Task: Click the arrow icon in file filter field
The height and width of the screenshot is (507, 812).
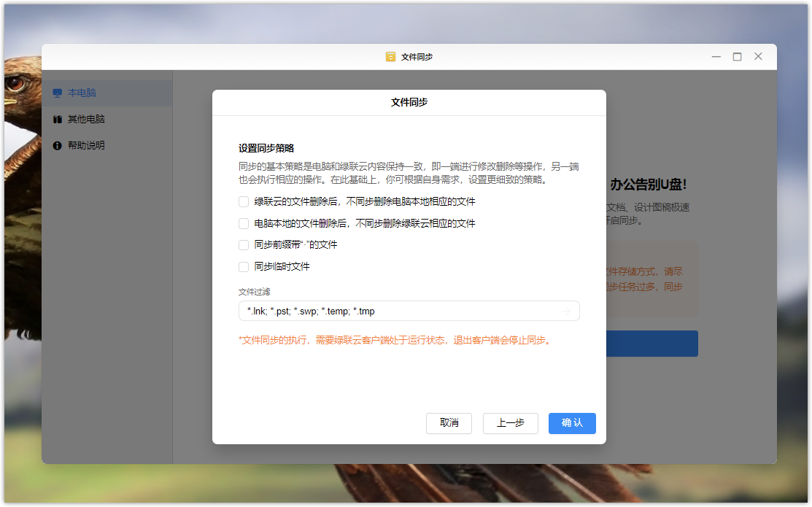Action: click(x=565, y=311)
